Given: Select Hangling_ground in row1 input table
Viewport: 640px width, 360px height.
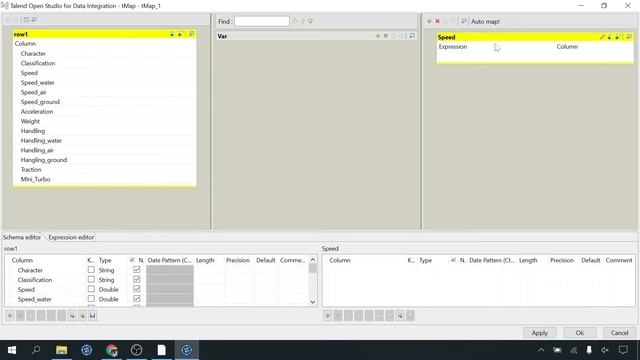Looking at the screenshot, I should 44,160.
